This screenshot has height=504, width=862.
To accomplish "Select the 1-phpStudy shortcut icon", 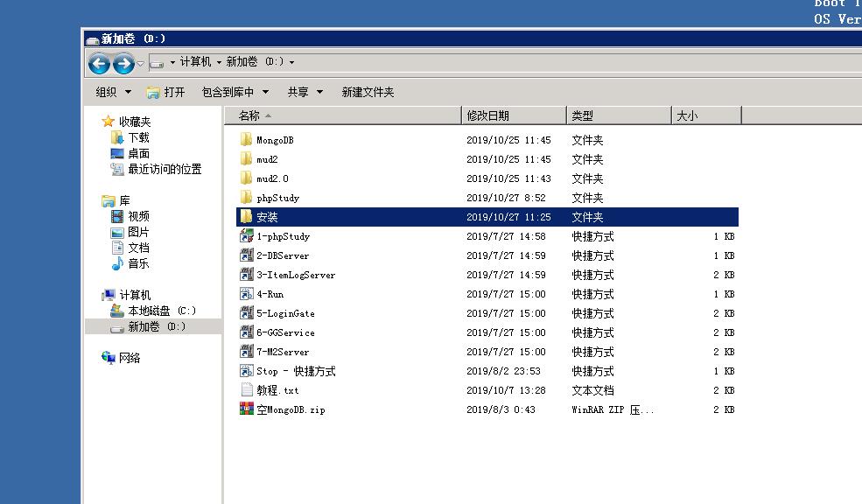I will pos(247,236).
